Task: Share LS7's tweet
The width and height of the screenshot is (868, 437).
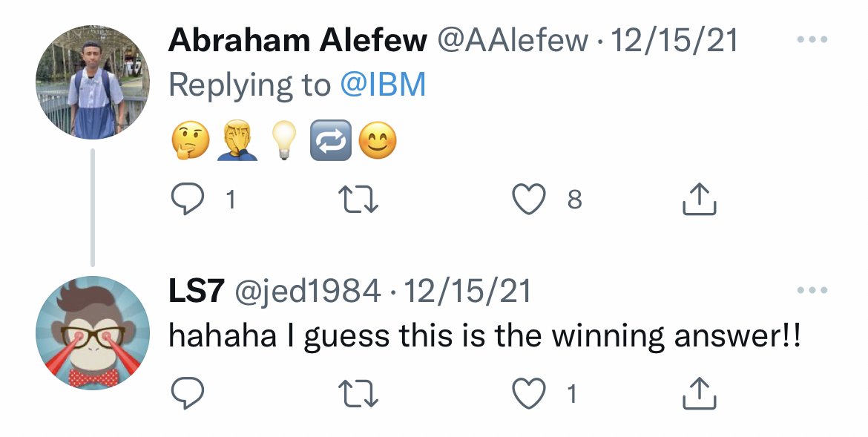Action: [699, 394]
